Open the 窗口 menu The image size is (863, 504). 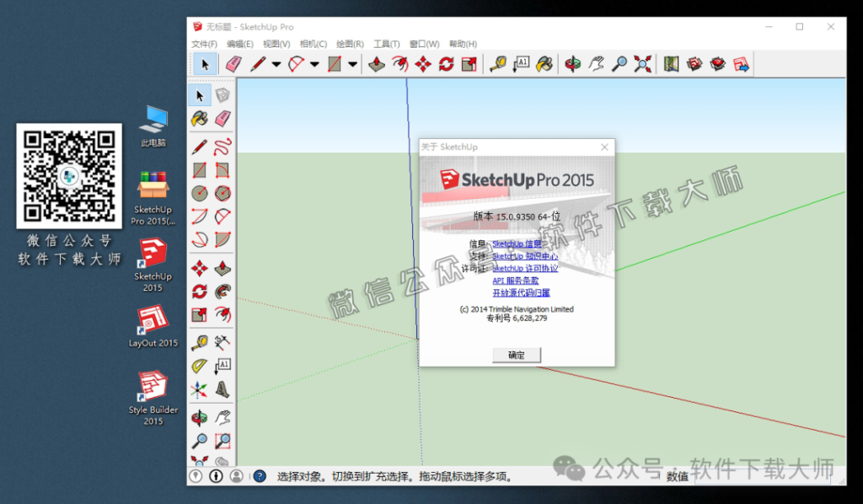pyautogui.click(x=424, y=43)
